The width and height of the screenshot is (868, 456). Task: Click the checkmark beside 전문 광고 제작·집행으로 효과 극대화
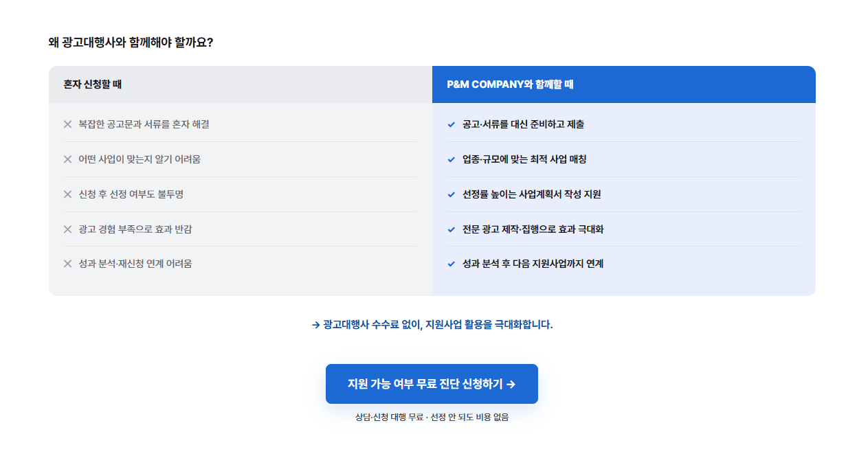[x=452, y=229]
